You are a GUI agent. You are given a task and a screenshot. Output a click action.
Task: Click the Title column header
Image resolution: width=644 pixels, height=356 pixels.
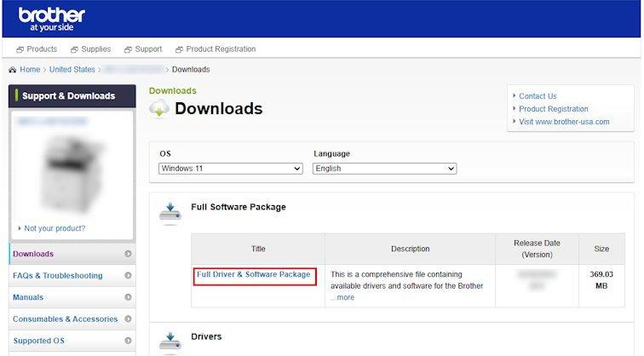coord(258,249)
